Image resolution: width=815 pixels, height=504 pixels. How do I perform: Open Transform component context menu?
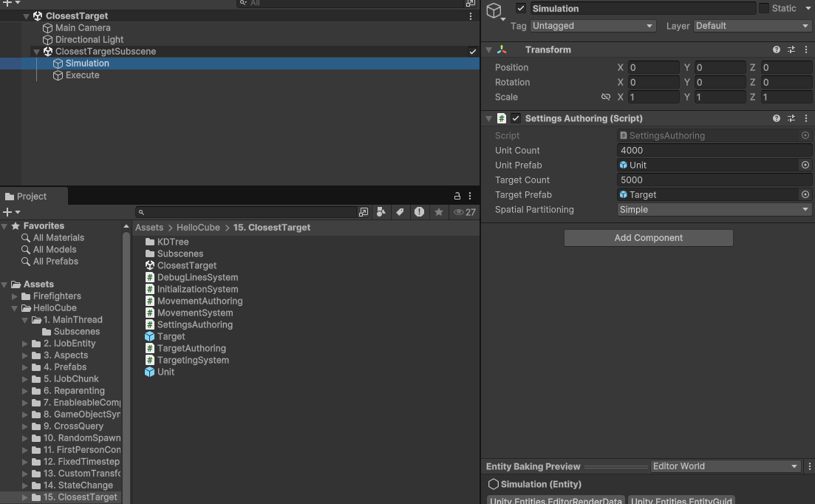pyautogui.click(x=806, y=50)
